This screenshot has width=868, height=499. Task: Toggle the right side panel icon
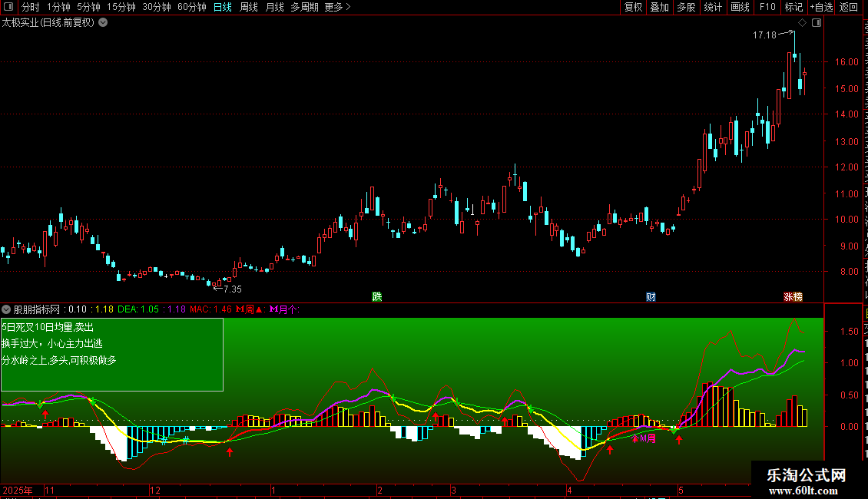point(817,22)
